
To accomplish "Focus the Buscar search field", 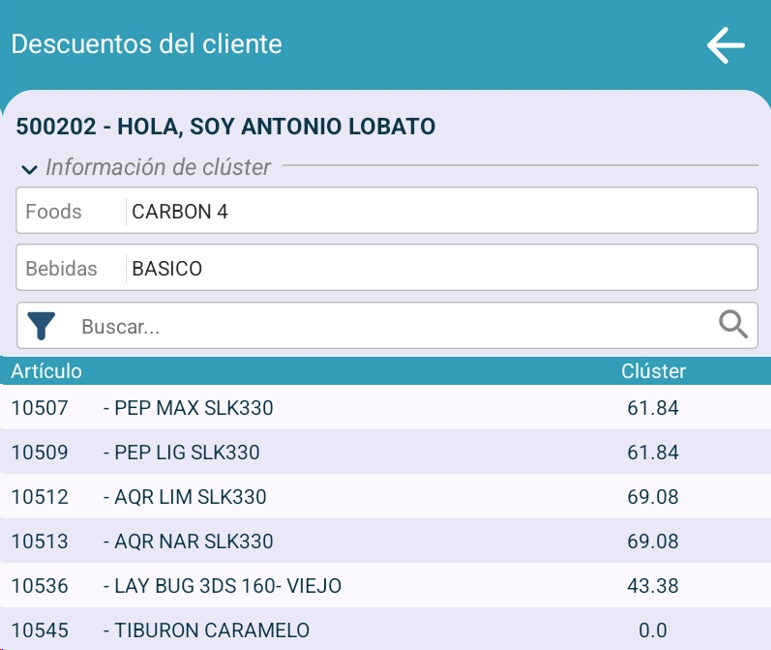I will pos(390,326).
